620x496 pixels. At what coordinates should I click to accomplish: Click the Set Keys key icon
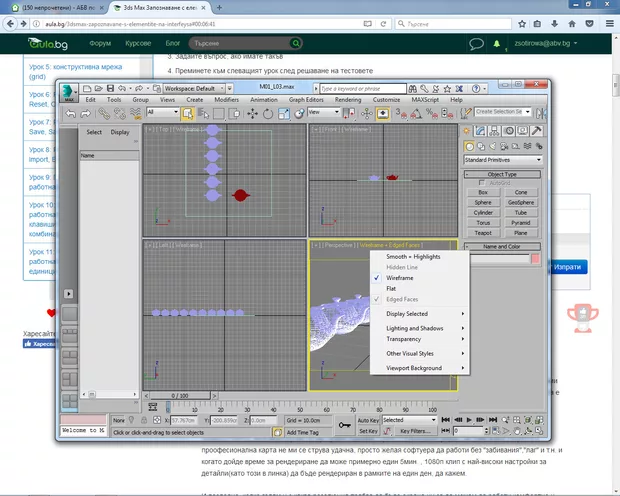click(x=343, y=423)
